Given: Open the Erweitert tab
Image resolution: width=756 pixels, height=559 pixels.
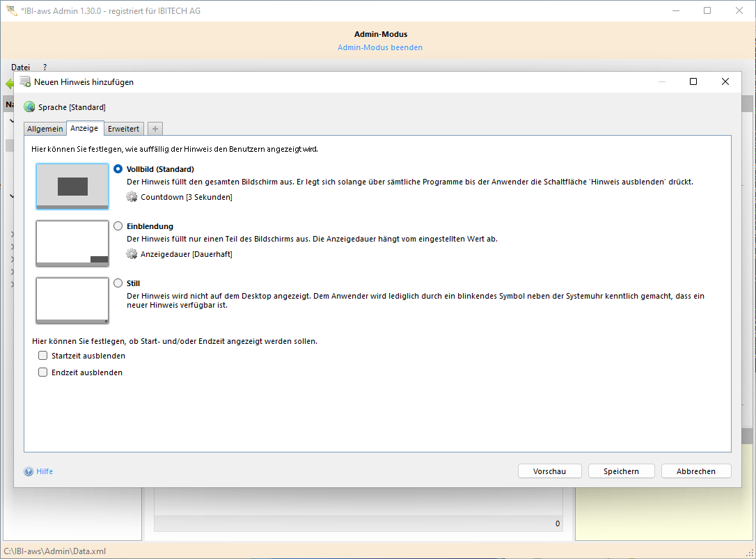Looking at the screenshot, I should tap(123, 129).
